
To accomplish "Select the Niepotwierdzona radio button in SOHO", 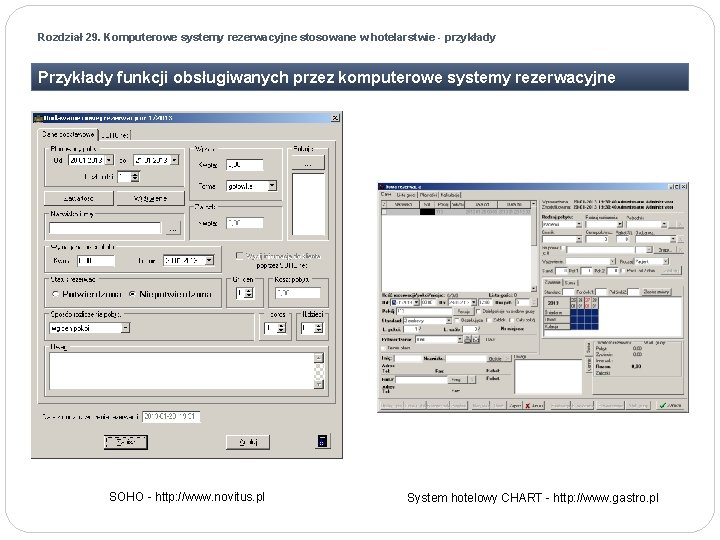I will (132, 294).
